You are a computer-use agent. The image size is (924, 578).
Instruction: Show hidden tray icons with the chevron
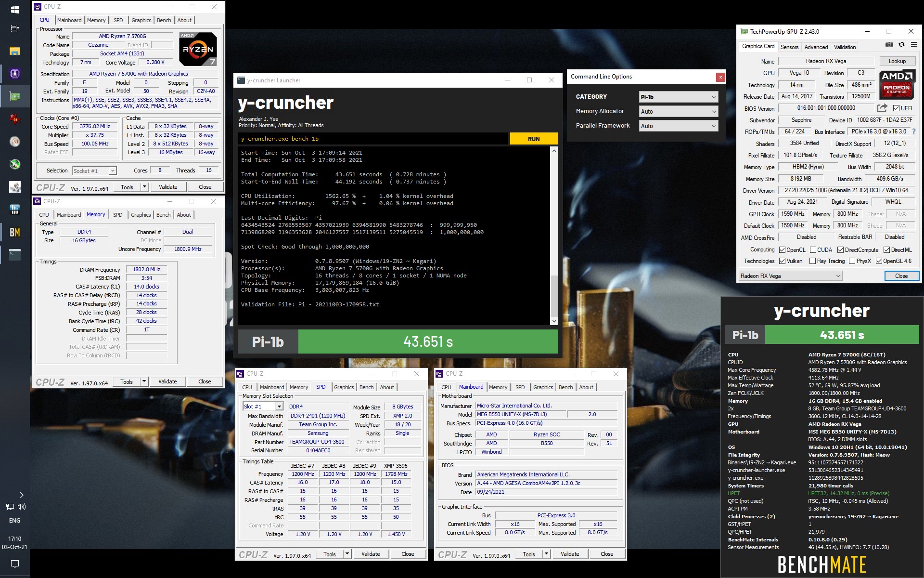(x=21, y=495)
